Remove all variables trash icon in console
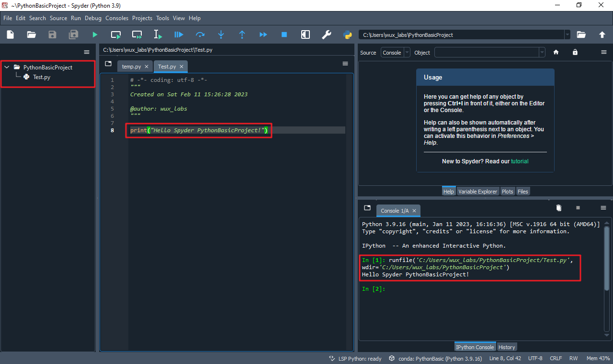This screenshot has width=613, height=364. tap(558, 208)
